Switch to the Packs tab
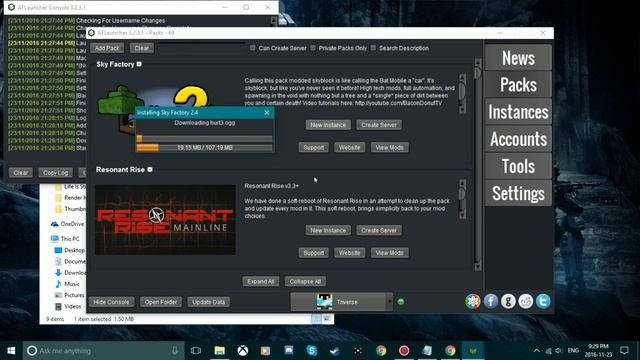 [x=518, y=84]
